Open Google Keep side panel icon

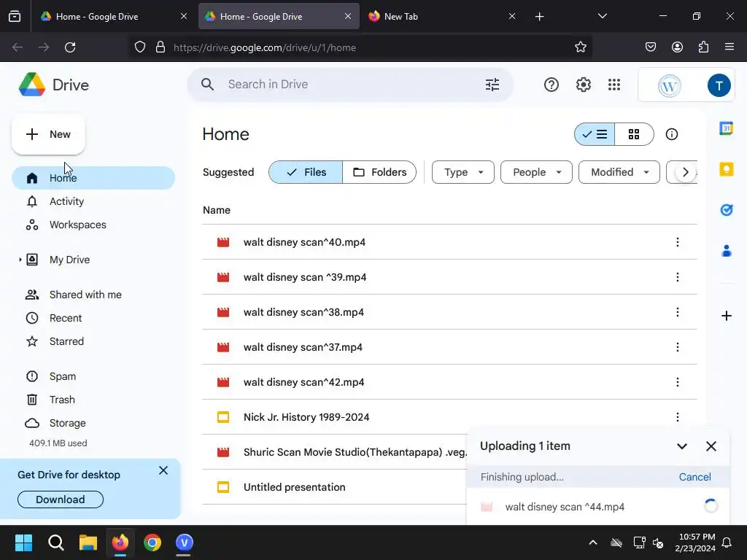(726, 169)
